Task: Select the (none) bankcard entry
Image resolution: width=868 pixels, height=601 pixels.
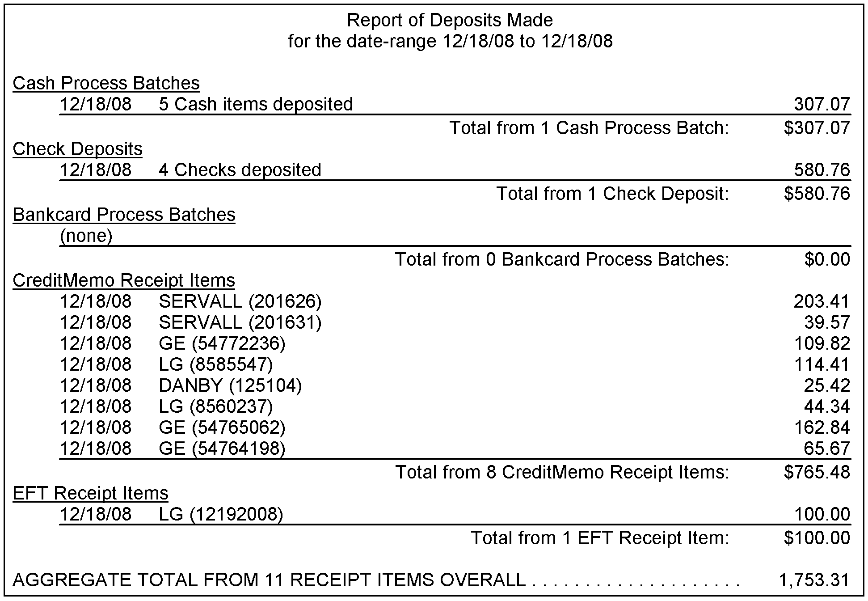Action: pyautogui.click(x=86, y=236)
